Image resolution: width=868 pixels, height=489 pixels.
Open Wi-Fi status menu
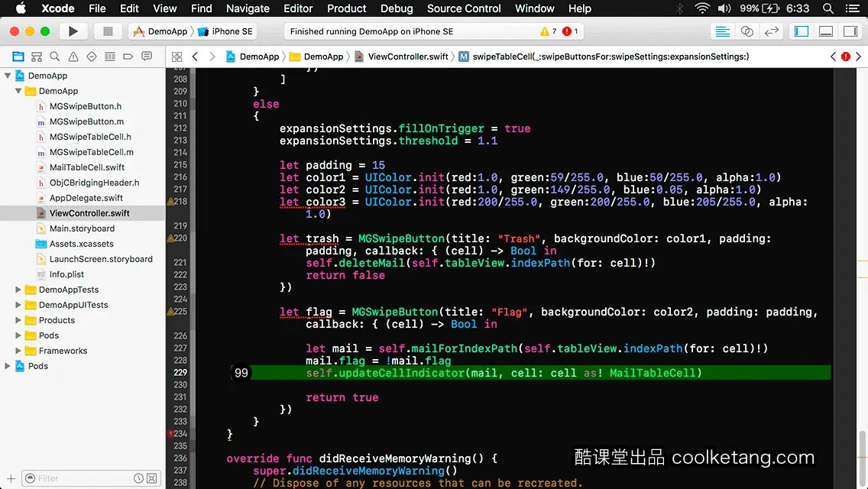click(702, 8)
